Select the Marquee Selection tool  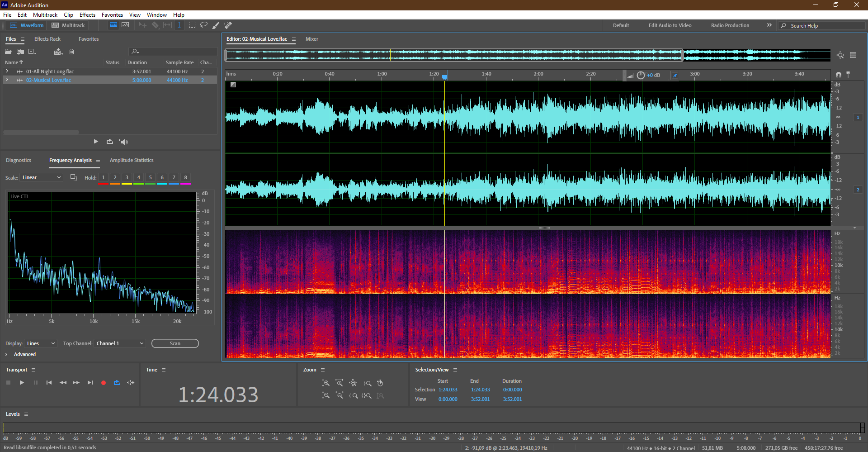[x=192, y=25]
